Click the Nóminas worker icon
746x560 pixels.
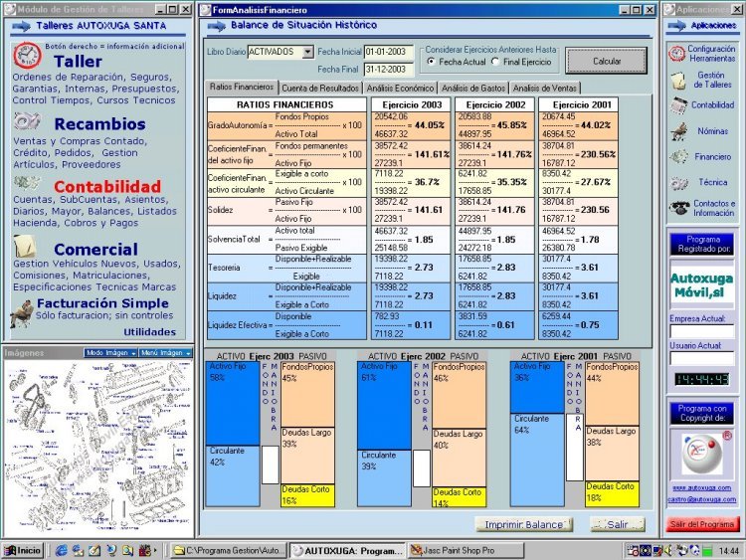[x=679, y=131]
